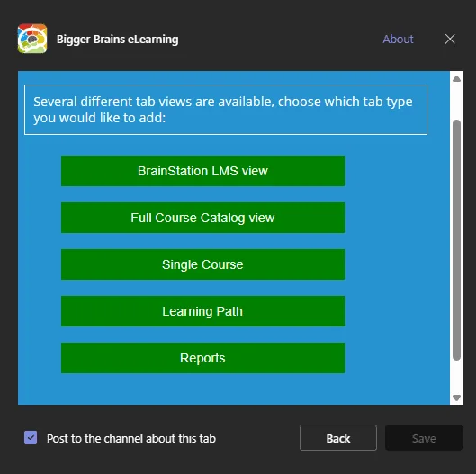Choose the Reports tab type
The height and width of the screenshot is (474, 476).
[202, 358]
